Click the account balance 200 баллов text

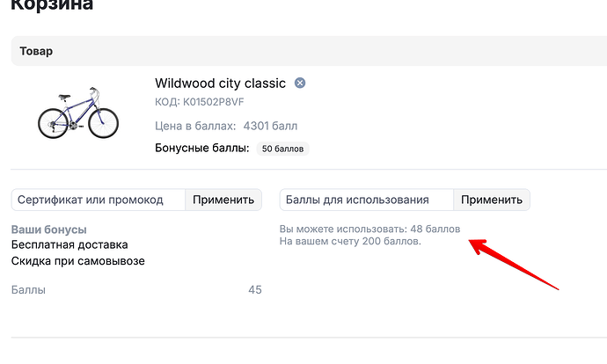coord(350,242)
